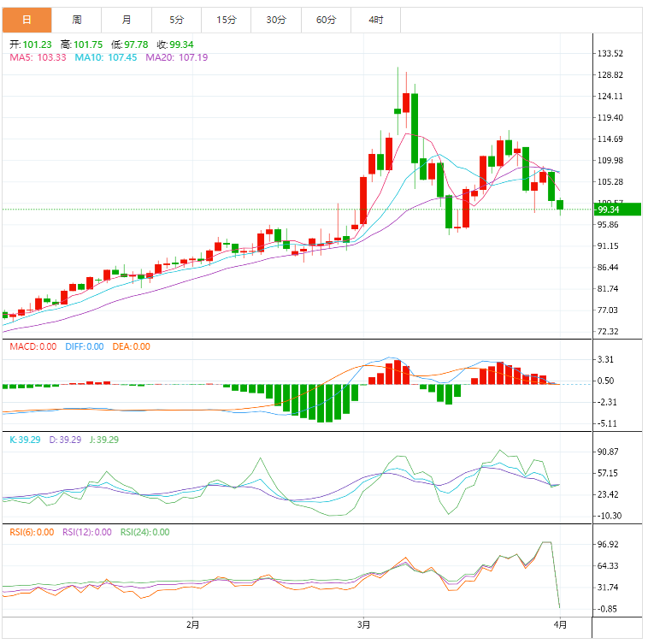Click the J:39.29 indicator label
Screen dimensions: 648x644
tap(104, 440)
